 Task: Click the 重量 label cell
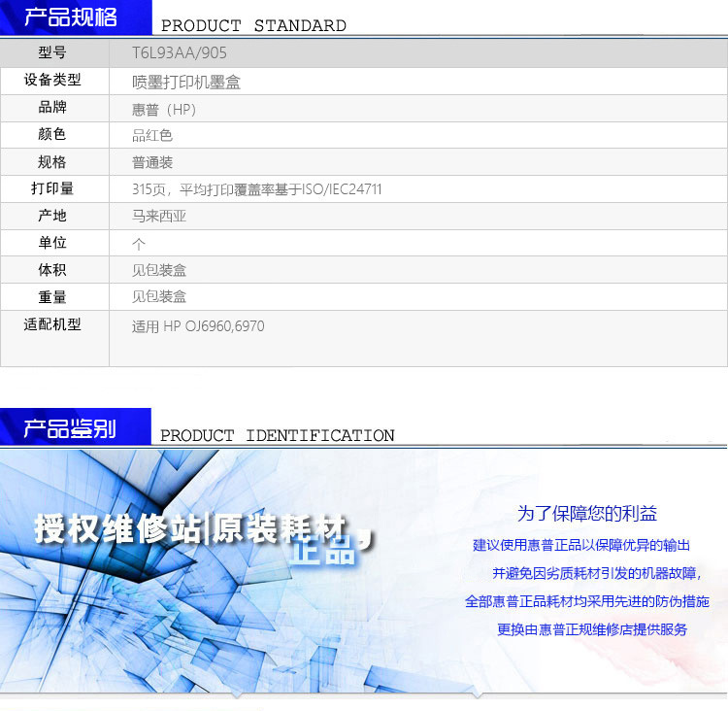point(52,297)
